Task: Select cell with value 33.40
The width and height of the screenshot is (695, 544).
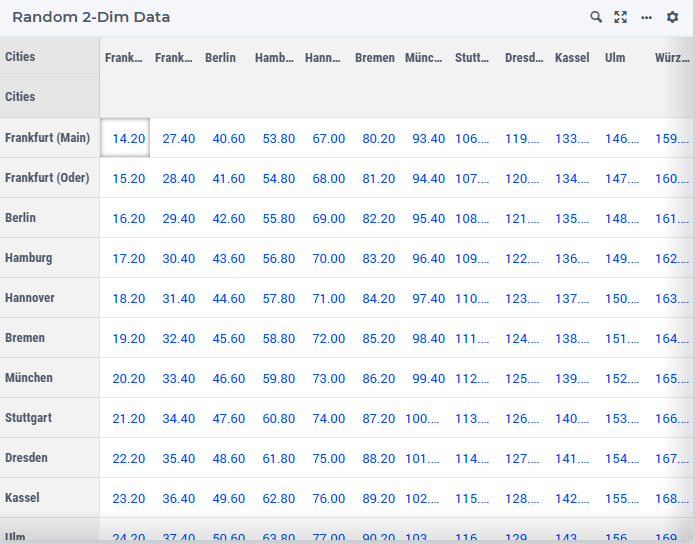Action: [x=175, y=378]
